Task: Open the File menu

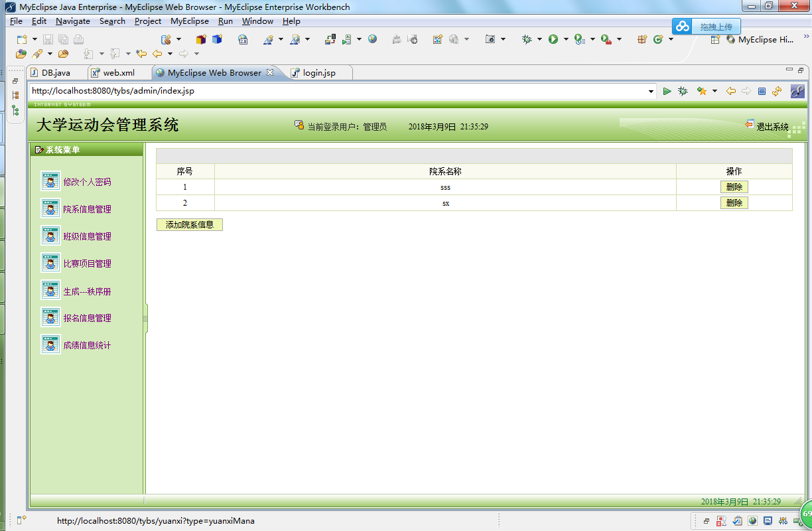Action: (16, 21)
